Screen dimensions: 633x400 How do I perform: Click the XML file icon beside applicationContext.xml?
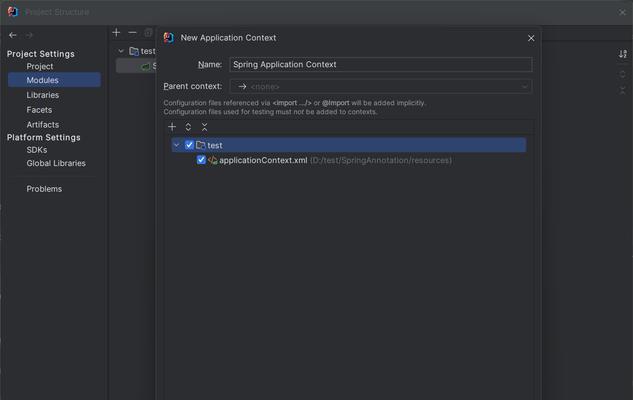point(213,160)
